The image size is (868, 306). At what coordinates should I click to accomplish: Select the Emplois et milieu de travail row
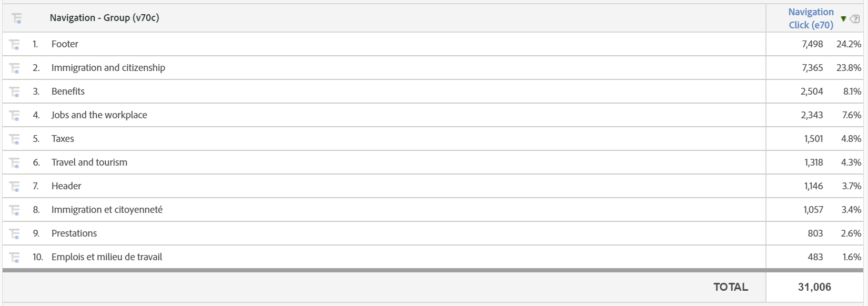(107, 257)
